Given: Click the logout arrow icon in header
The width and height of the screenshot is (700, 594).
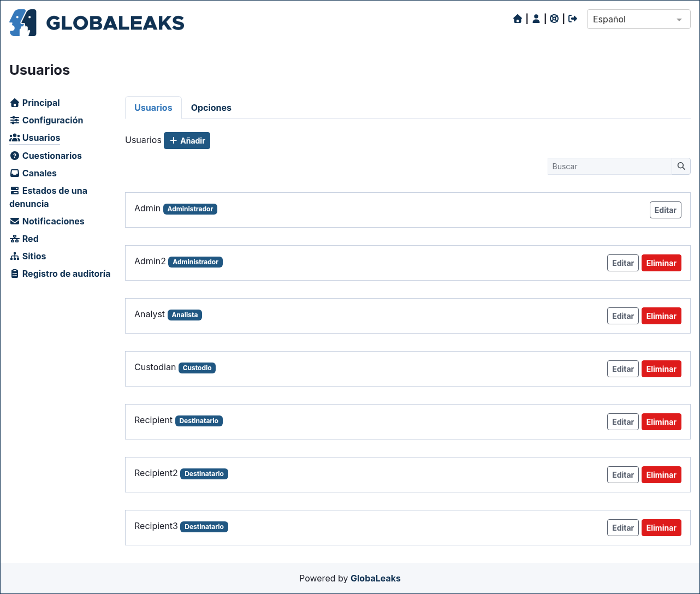Looking at the screenshot, I should 573,19.
